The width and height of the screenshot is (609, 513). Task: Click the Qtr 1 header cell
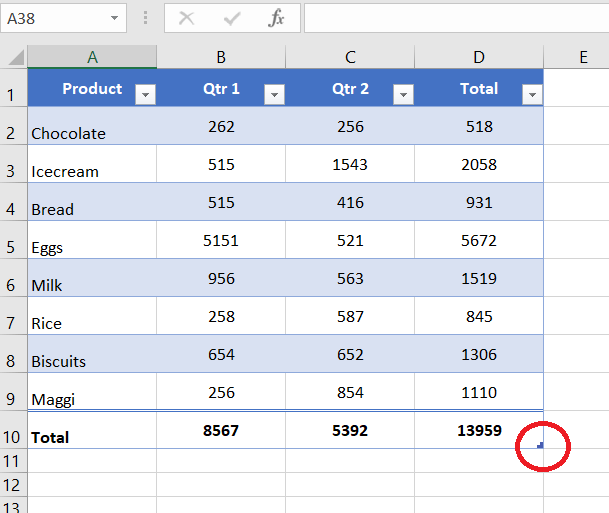tap(221, 89)
